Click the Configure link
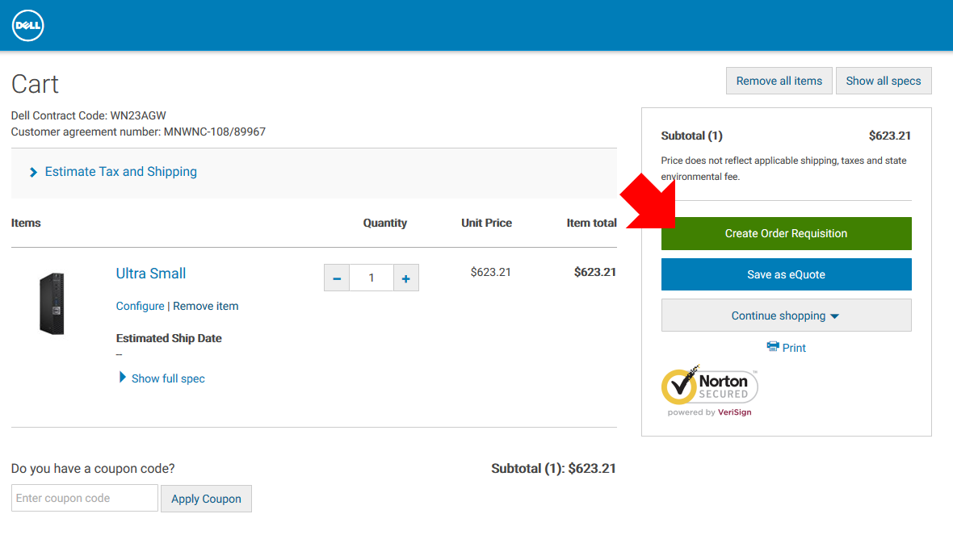Viewport: 953px width, 560px height. click(x=140, y=306)
